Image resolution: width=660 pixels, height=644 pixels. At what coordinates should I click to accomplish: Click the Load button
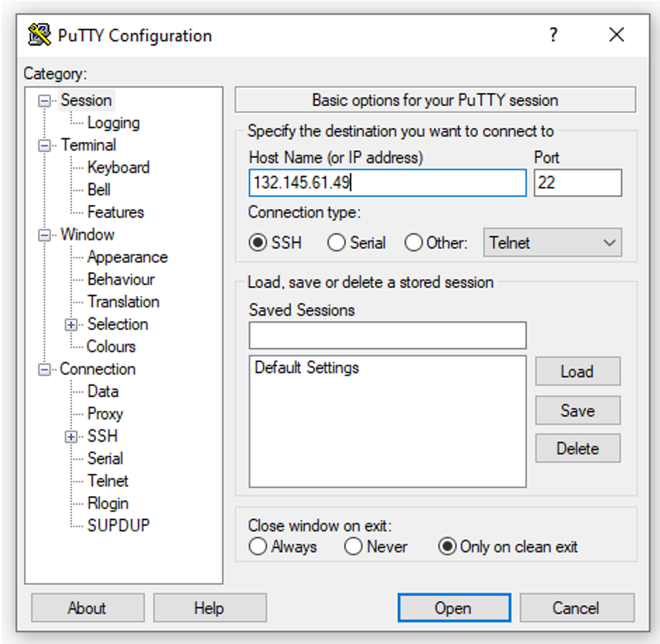576,371
